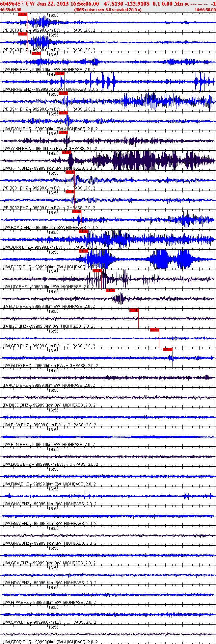
Task: Select the red pick flag on the UW FHE trace
Action: click(x=36, y=54)
